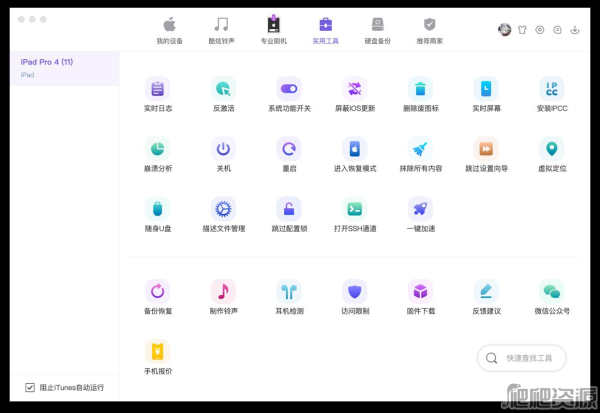
Task: Open the 随身U盘 portable USB tool
Action: coord(158,209)
